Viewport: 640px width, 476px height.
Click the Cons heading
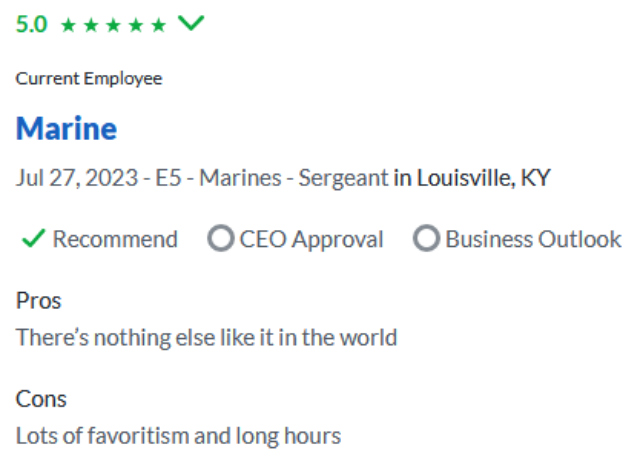pyautogui.click(x=41, y=399)
